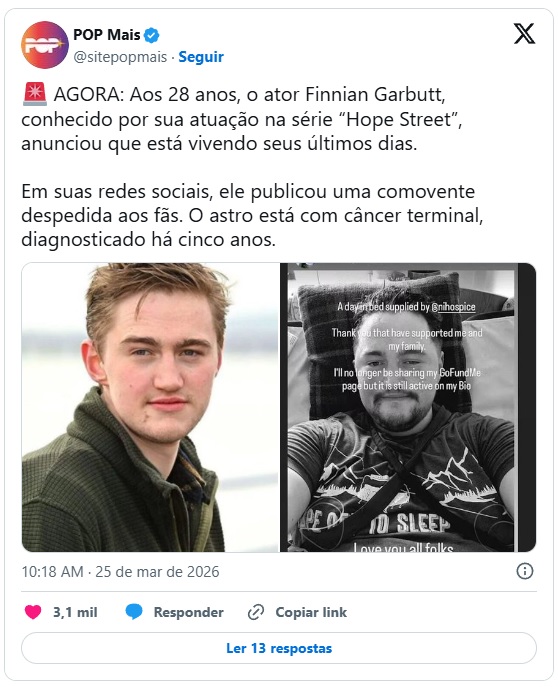558x687 pixels.
Task: Click the reply speech bubble icon
Action: (x=134, y=612)
